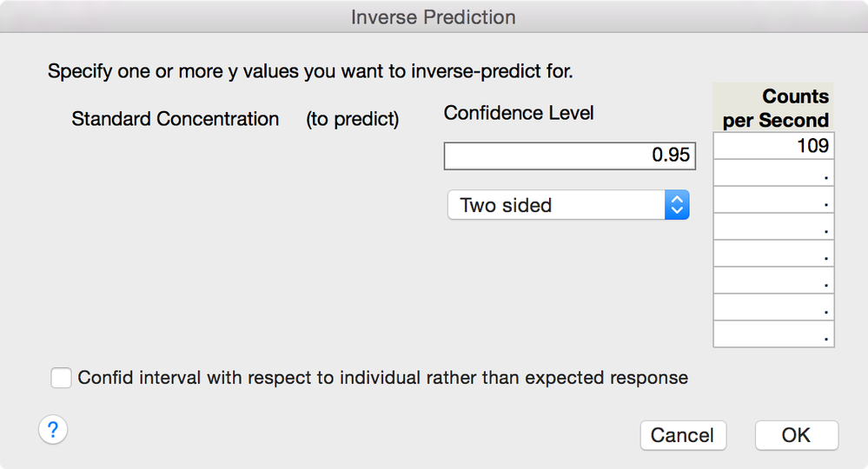This screenshot has width=868, height=469.
Task: Select the last Counts per Second cell
Action: 774,334
